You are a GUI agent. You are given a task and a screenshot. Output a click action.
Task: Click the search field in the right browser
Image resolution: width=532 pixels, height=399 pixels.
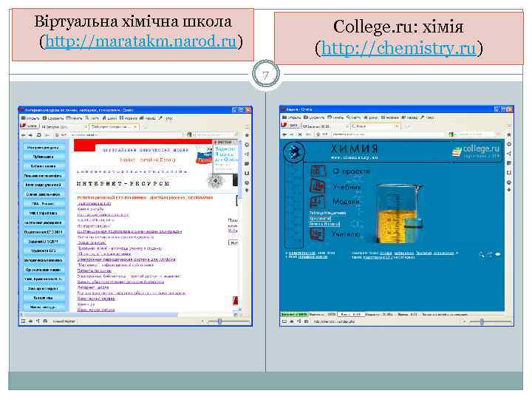[480, 134]
